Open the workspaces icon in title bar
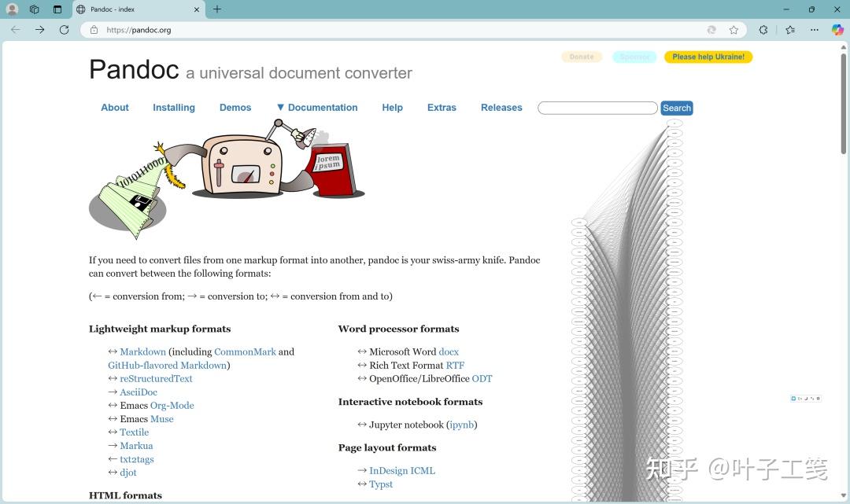The height and width of the screenshot is (504, 850). pyautogui.click(x=34, y=9)
